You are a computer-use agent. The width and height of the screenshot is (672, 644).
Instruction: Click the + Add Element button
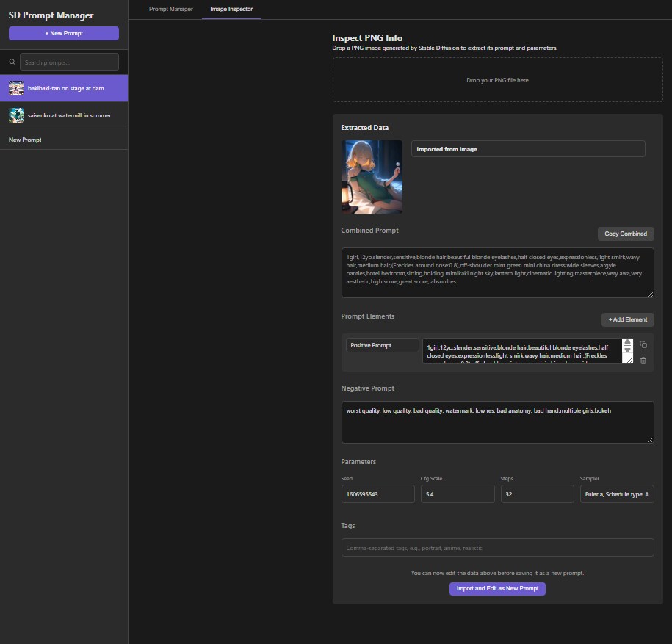click(x=627, y=319)
